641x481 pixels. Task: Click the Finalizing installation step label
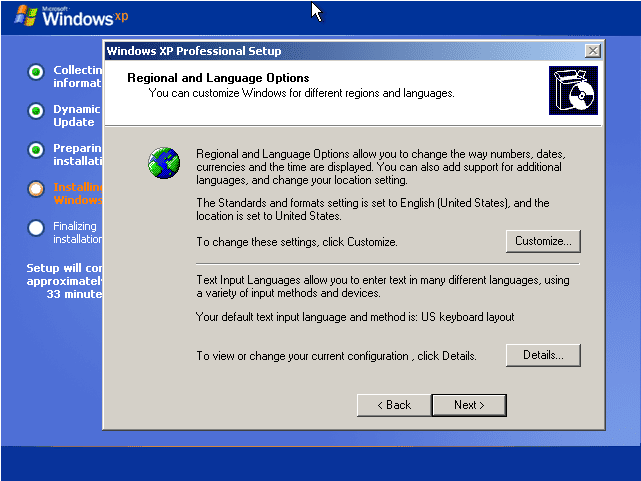click(x=76, y=233)
